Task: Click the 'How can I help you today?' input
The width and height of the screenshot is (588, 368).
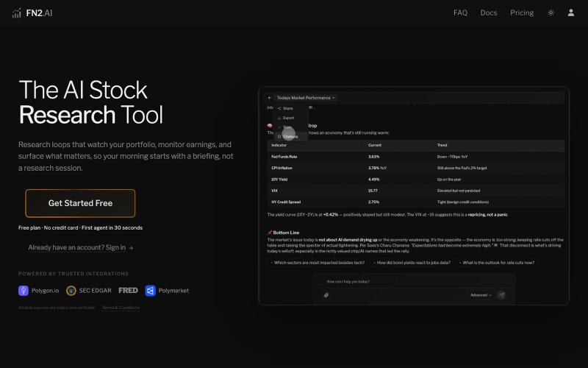Action: 414,282
